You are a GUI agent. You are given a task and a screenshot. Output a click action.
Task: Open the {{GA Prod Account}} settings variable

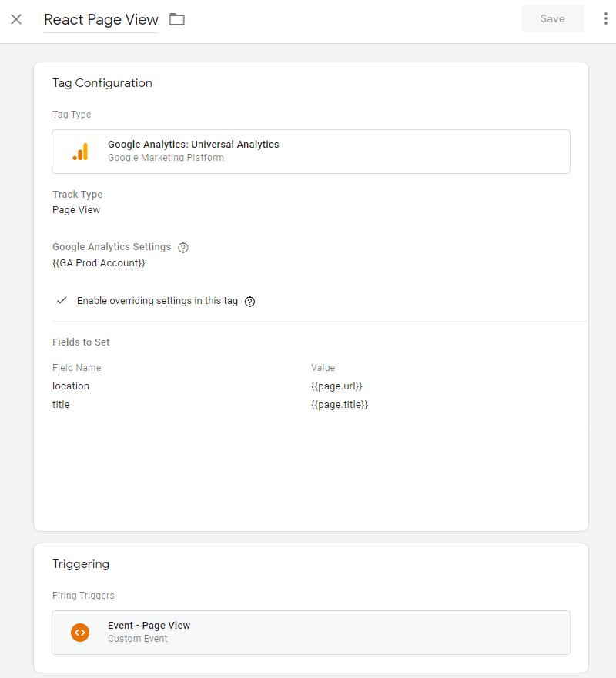(x=99, y=262)
